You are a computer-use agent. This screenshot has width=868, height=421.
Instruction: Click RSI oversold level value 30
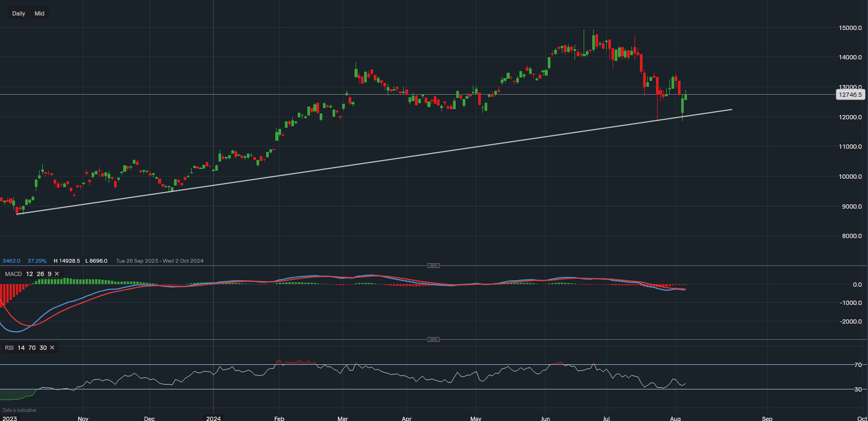(x=43, y=348)
